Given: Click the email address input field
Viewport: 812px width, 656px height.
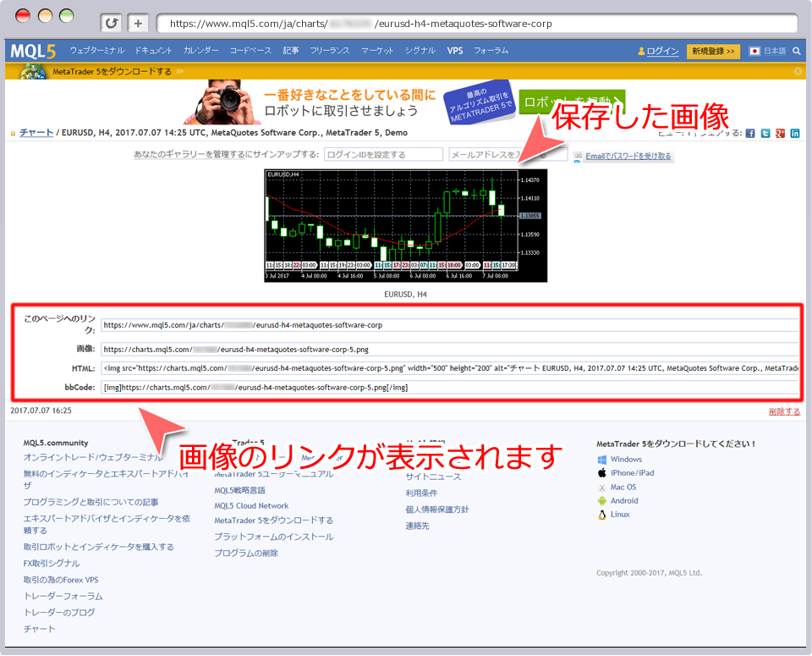Looking at the screenshot, I should pos(508,154).
